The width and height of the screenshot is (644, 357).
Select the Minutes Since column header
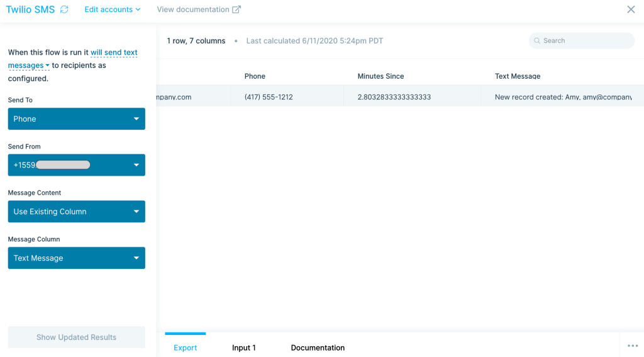click(x=380, y=76)
